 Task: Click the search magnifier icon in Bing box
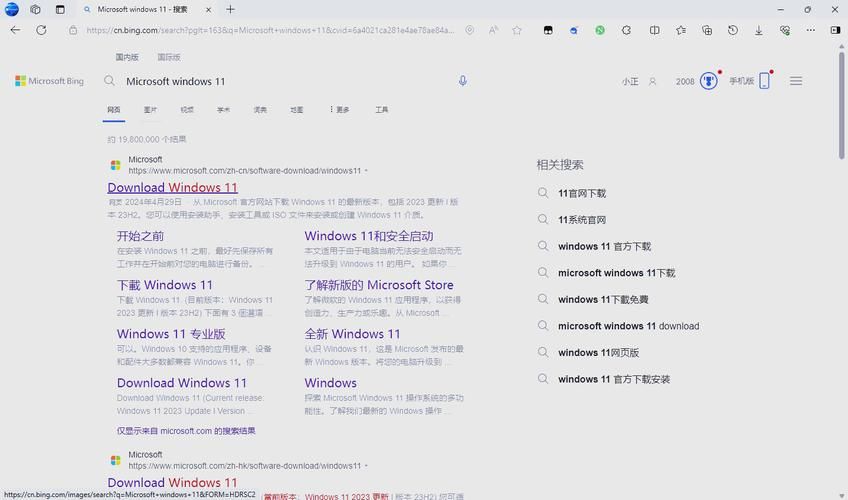coord(109,81)
